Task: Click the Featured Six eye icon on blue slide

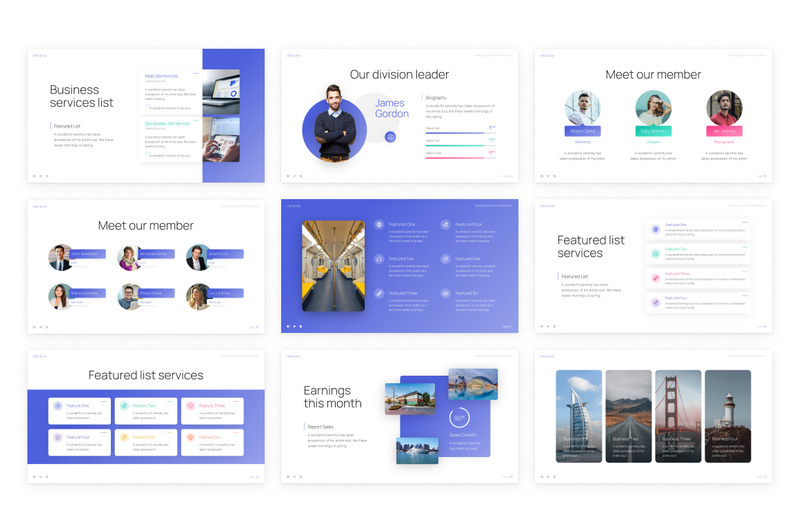Action: coord(445,293)
